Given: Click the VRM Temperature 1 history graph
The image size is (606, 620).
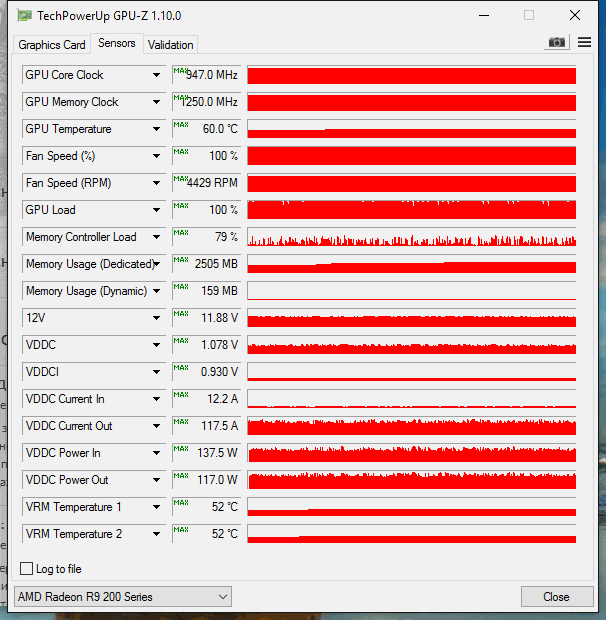Looking at the screenshot, I should point(412,507).
